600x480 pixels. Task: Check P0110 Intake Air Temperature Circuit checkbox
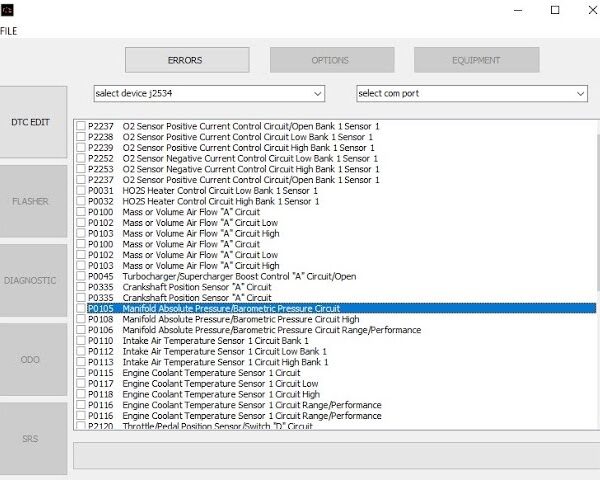click(81, 340)
